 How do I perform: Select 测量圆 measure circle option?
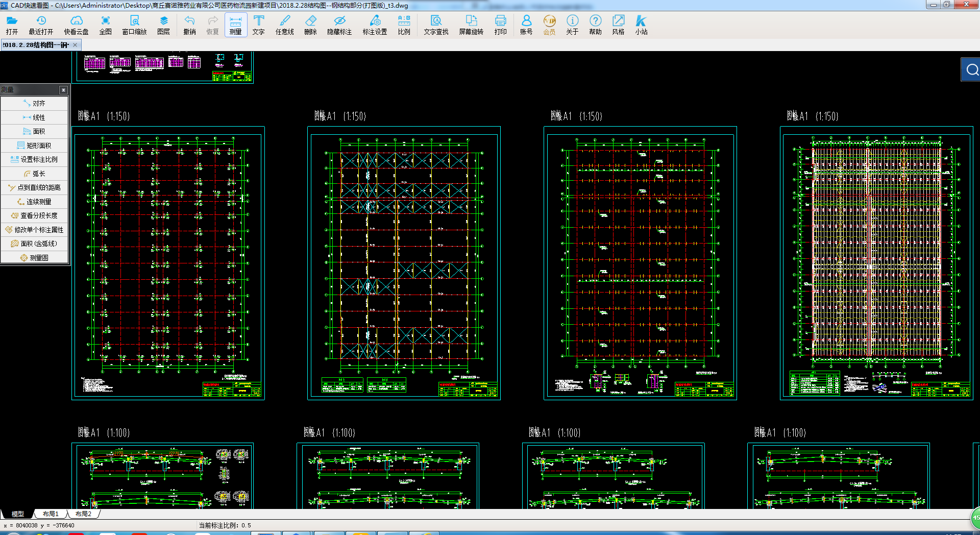pyautogui.click(x=34, y=258)
